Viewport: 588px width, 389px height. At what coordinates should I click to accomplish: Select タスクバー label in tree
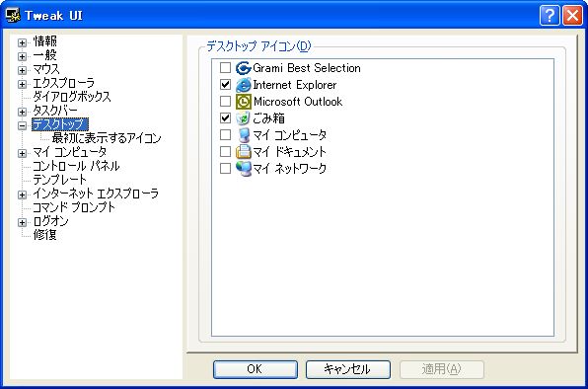tap(55, 111)
